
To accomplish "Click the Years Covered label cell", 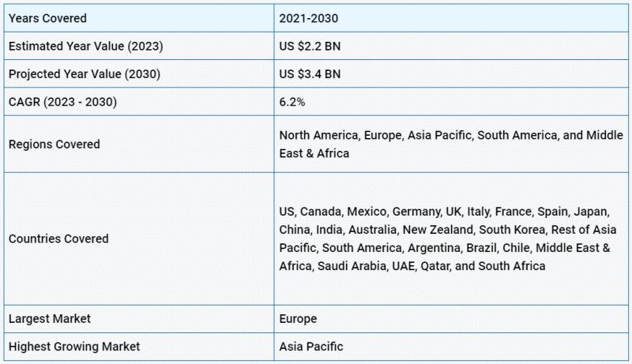I will pos(139,18).
